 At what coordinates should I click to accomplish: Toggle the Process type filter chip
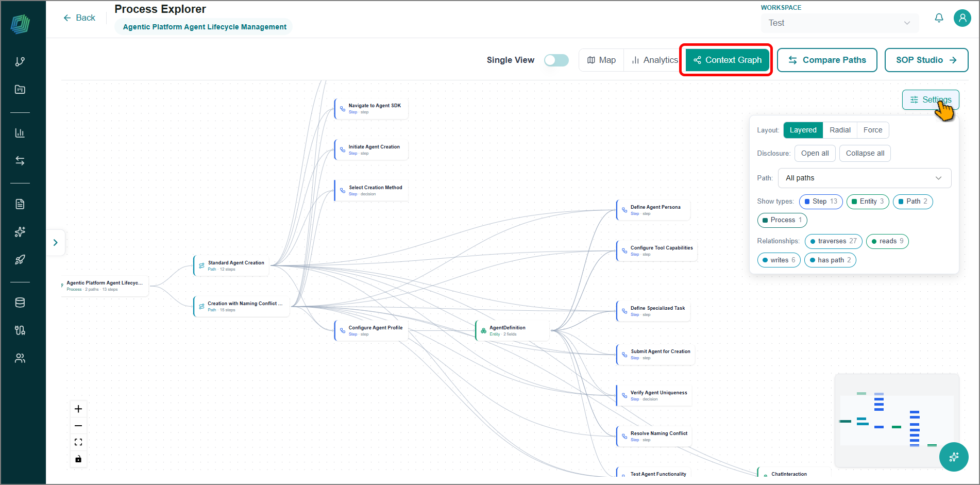782,220
